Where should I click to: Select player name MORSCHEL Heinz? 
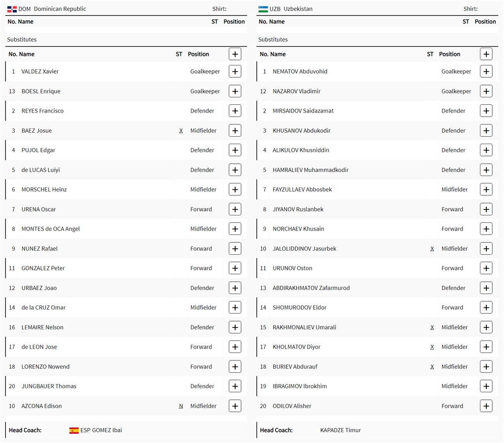(44, 189)
